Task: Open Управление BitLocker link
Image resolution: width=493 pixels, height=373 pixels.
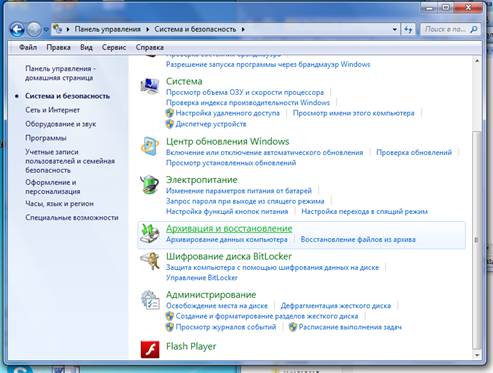Action: click(202, 278)
